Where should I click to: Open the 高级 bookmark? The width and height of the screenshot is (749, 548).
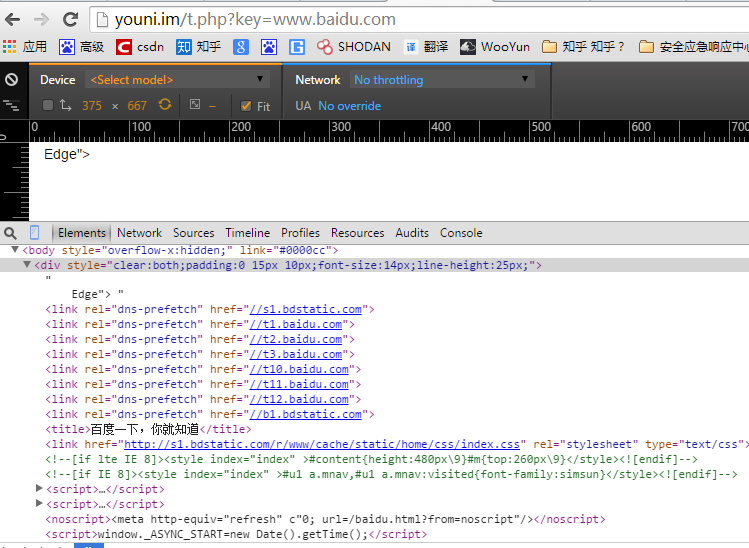81,47
